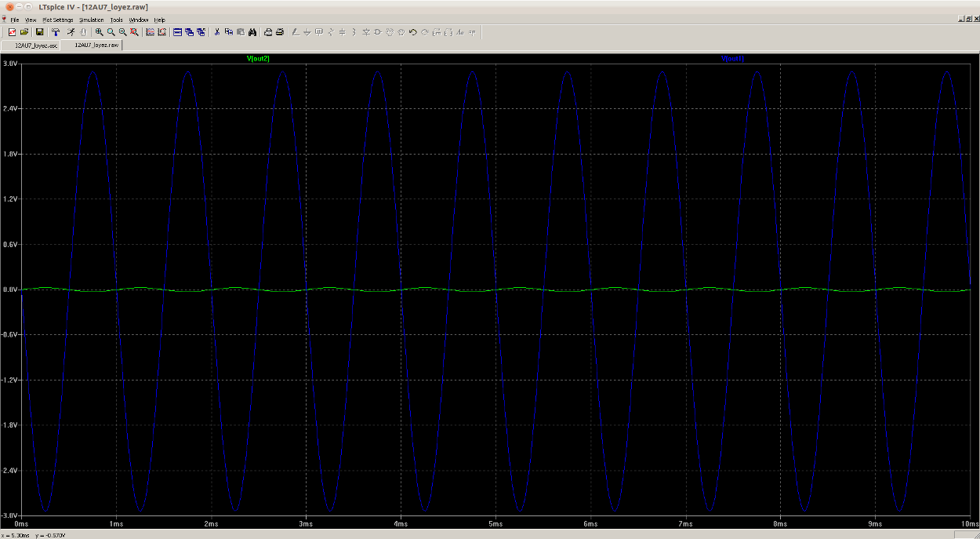Open the View menu

(31, 20)
